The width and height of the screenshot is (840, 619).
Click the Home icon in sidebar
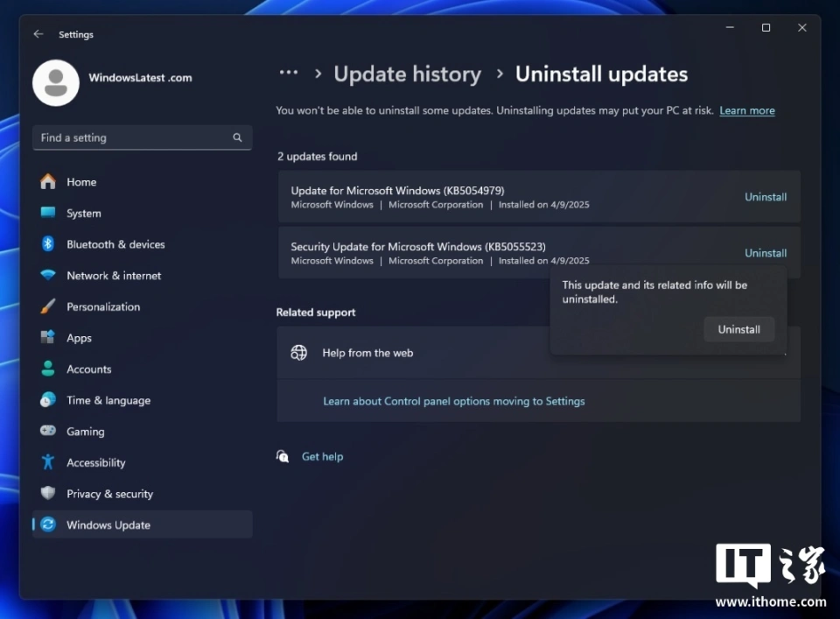click(48, 182)
